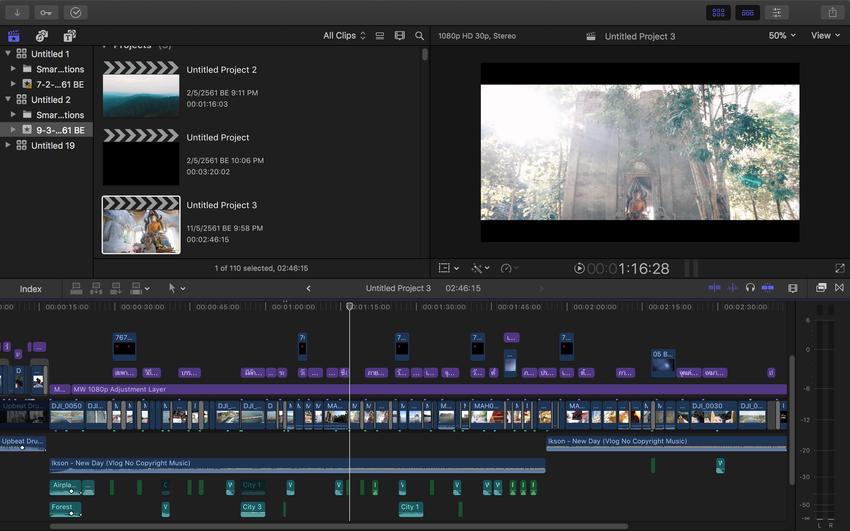Collapse the Untitled 1 library
Screen dimensions: 850x531
coord(8,53)
